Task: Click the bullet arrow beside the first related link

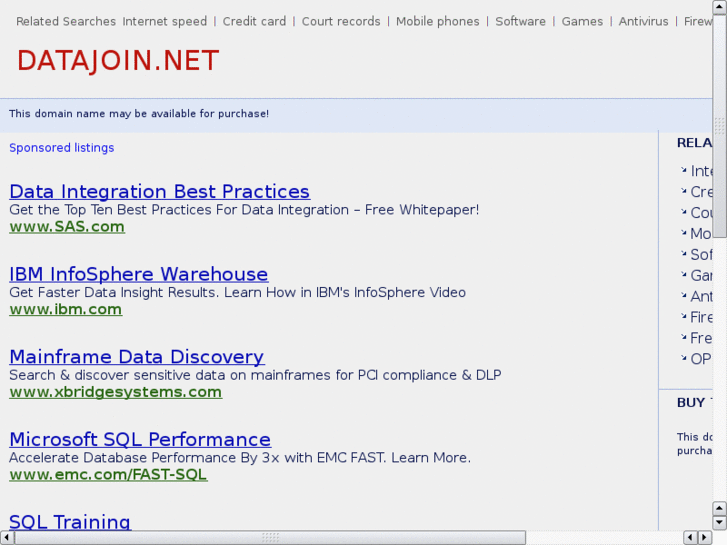Action: point(684,171)
